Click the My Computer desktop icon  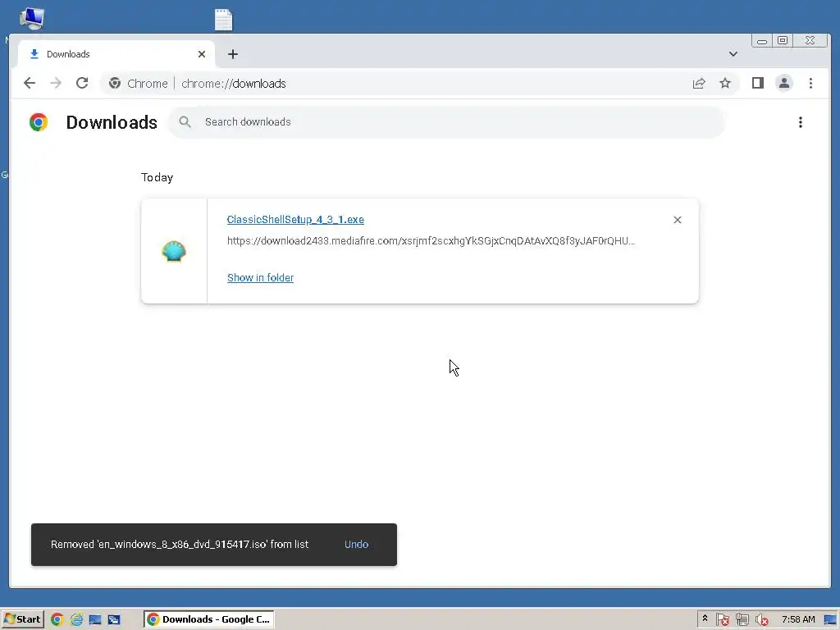32,18
